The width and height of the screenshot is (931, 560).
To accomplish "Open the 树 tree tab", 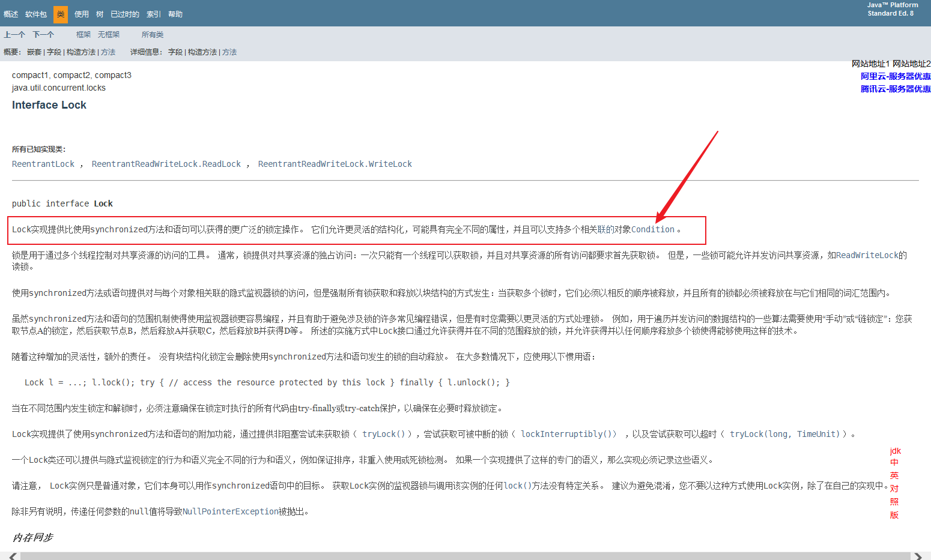I will coord(100,14).
